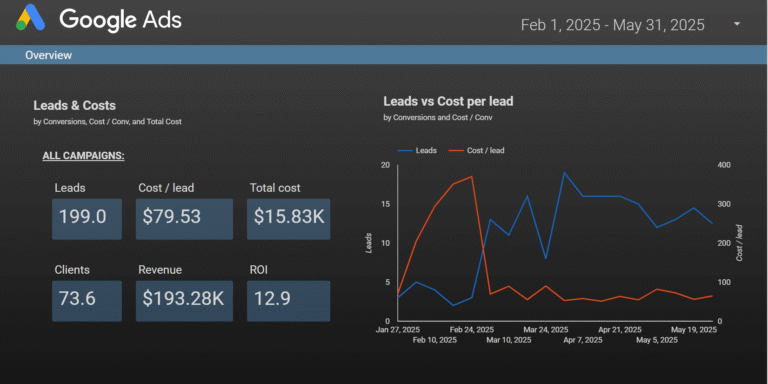Click the Leads vs Cost per lead title
Image resolution: width=768 pixels, height=384 pixels.
pos(448,101)
